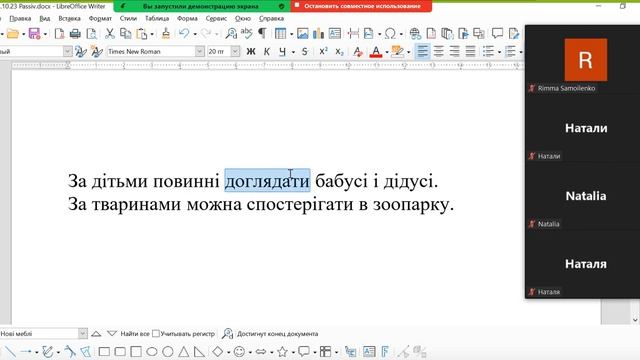Image resolution: width=640 pixels, height=360 pixels.
Task: Apply the red font color swatch
Action: [x=376, y=51]
